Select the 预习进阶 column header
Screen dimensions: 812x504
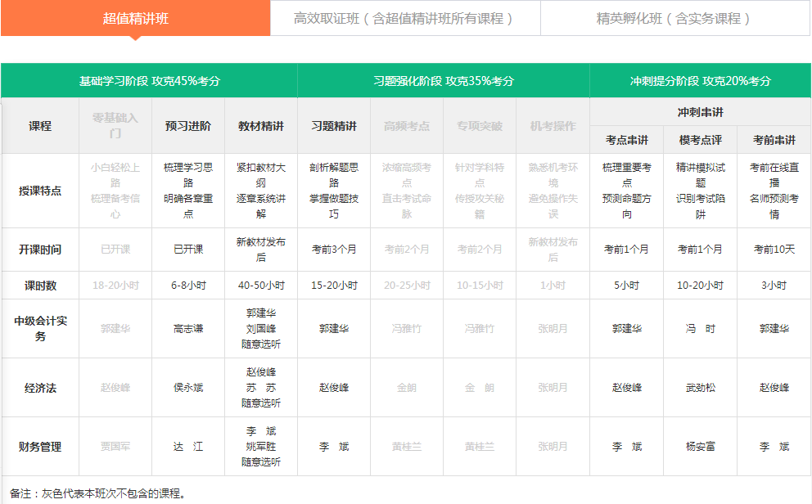(187, 126)
